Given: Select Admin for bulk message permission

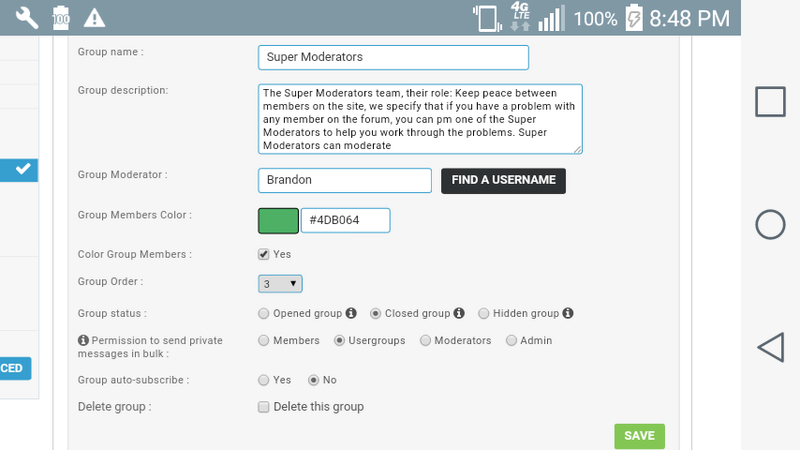Looking at the screenshot, I should tap(511, 340).
